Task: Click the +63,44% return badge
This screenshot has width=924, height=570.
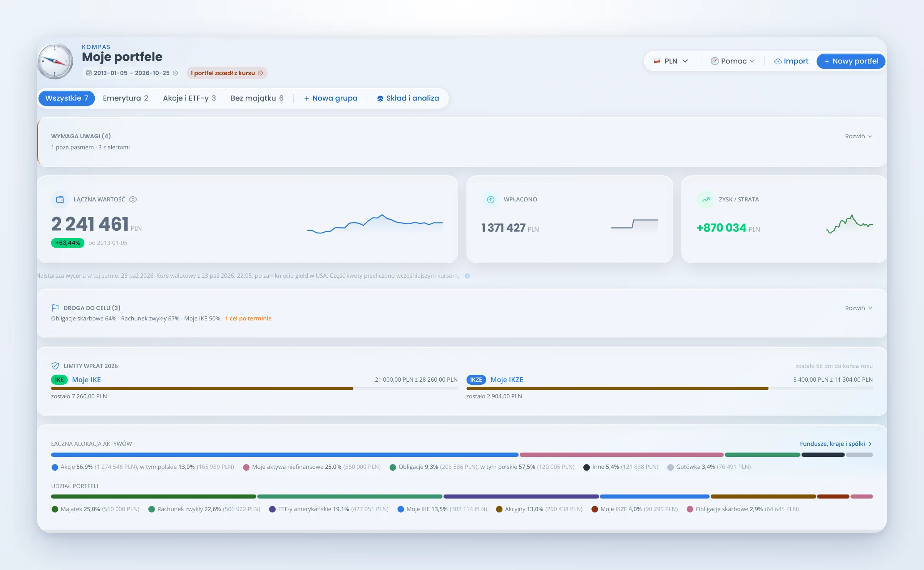Action: coord(68,243)
